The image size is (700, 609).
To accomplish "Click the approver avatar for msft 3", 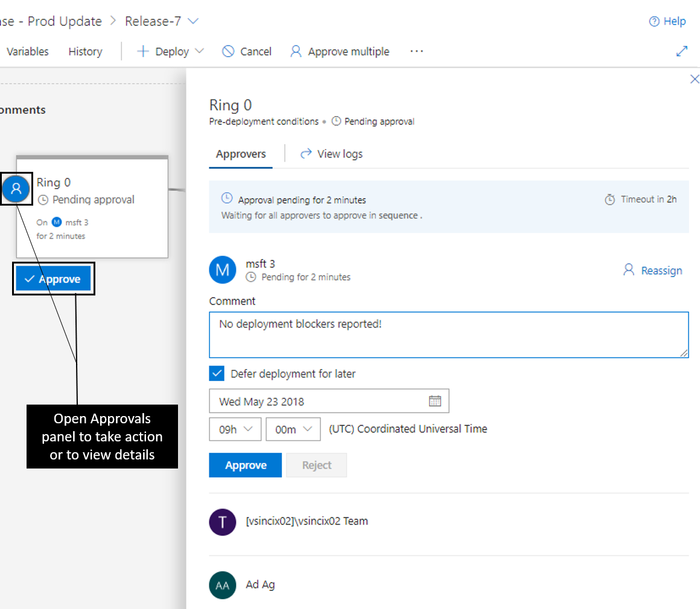I will [x=223, y=270].
